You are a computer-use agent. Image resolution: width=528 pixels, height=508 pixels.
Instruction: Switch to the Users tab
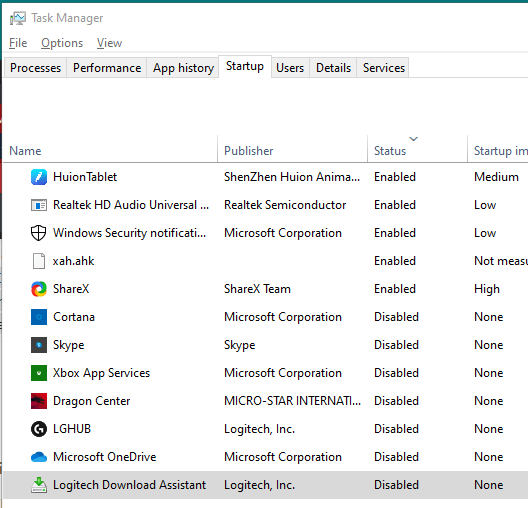coord(290,68)
